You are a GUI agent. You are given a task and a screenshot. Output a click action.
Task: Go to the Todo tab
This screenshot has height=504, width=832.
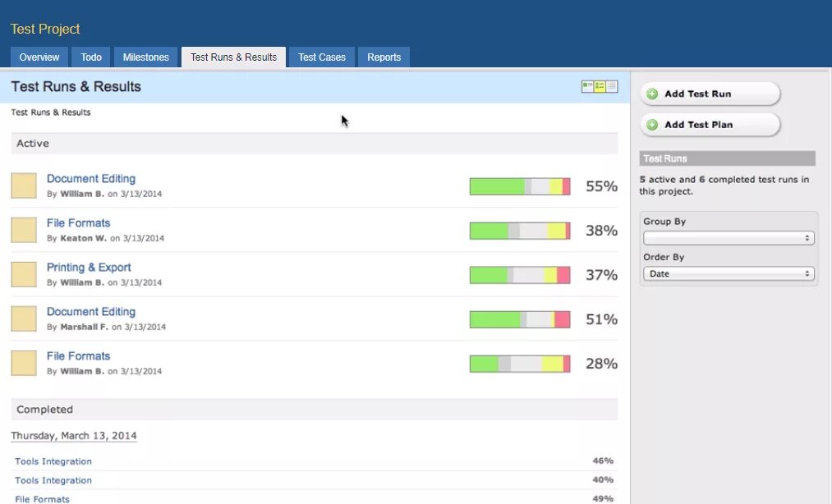pos(91,57)
